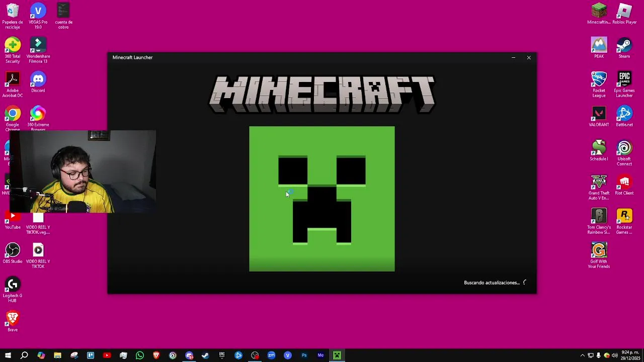Open 360 Total Security tray icon
The image size is (644, 362).
point(607,355)
